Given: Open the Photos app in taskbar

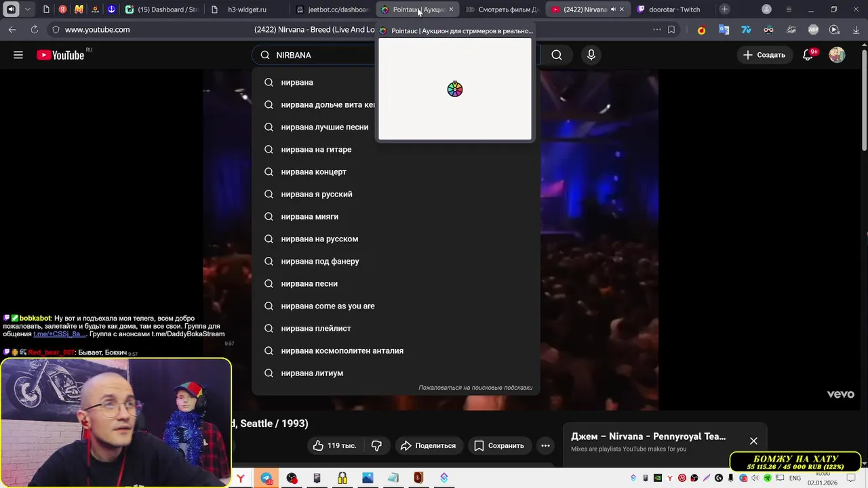Looking at the screenshot, I should click(x=368, y=478).
